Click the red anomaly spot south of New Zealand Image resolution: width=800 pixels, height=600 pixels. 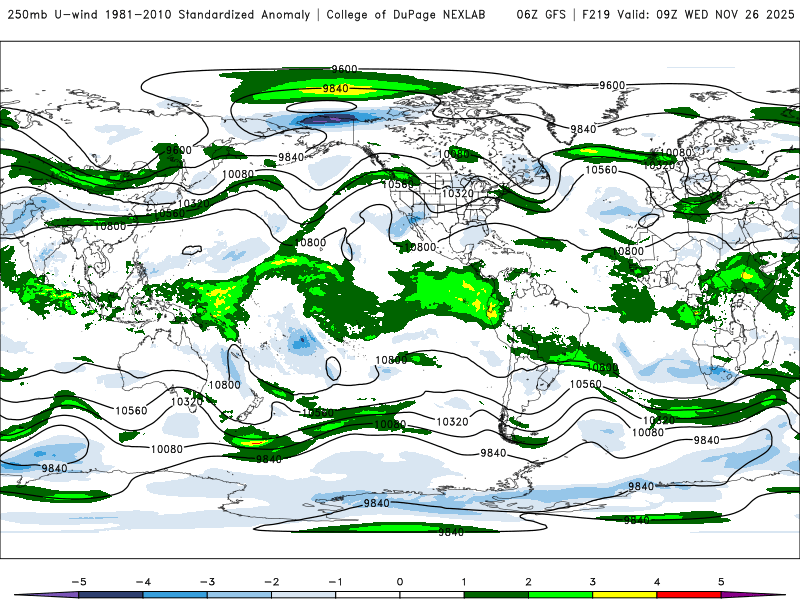[254, 443]
